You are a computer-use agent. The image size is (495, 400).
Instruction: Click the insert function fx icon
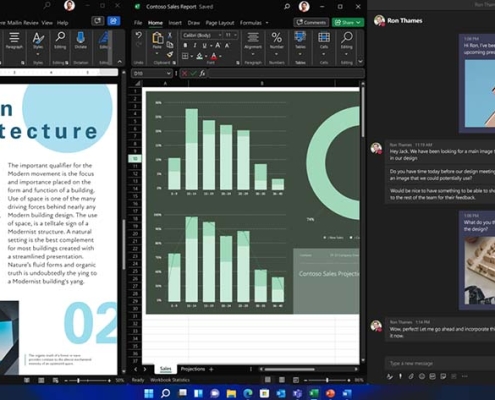coord(202,73)
